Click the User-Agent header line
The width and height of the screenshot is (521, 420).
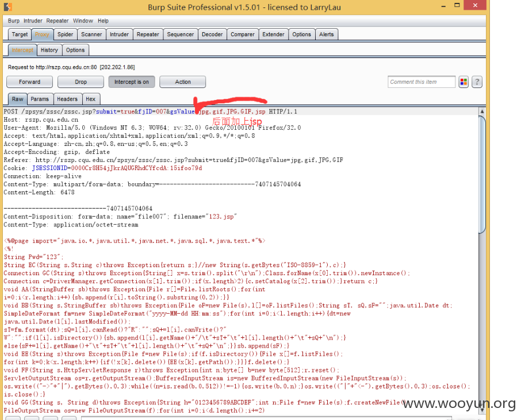click(x=152, y=128)
